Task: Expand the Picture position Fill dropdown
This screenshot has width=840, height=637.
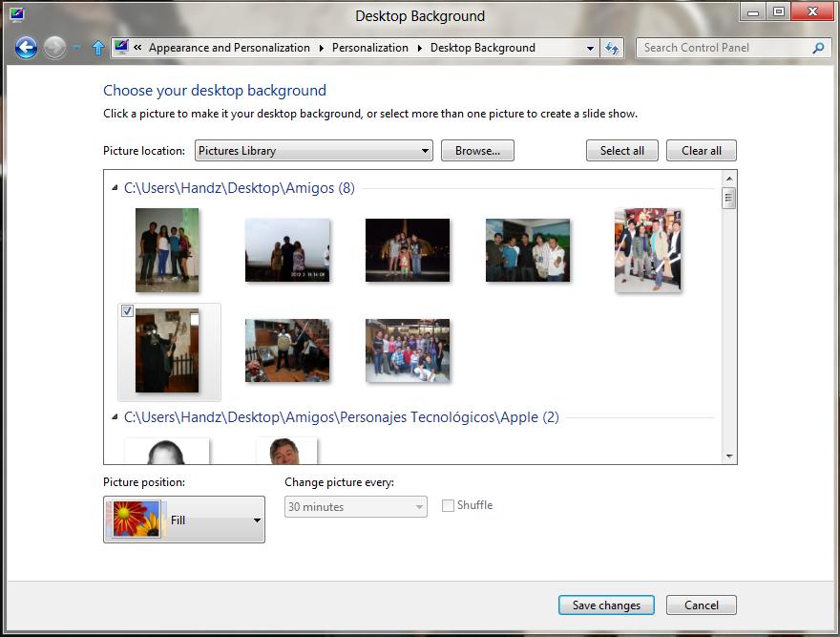Action: click(257, 520)
